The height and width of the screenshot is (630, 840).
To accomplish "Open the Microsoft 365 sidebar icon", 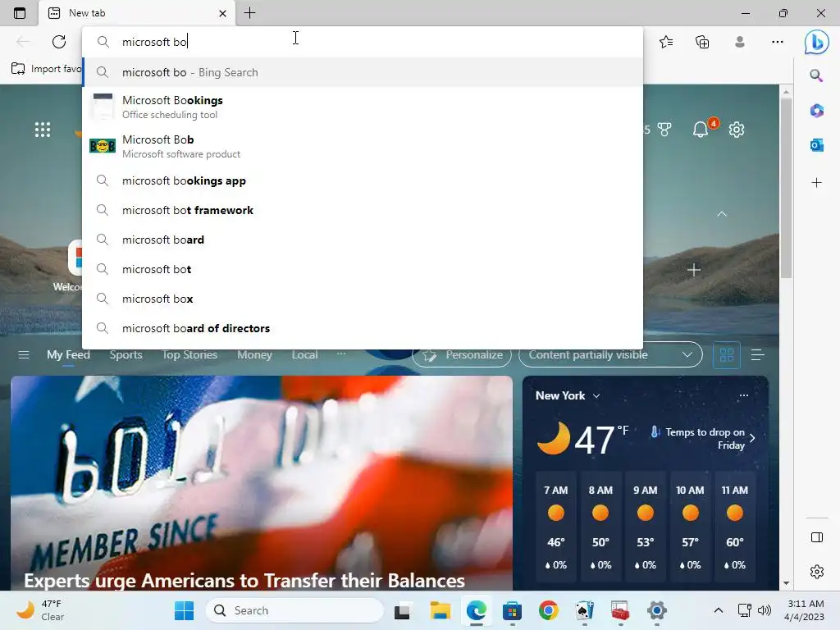I will pos(816,111).
